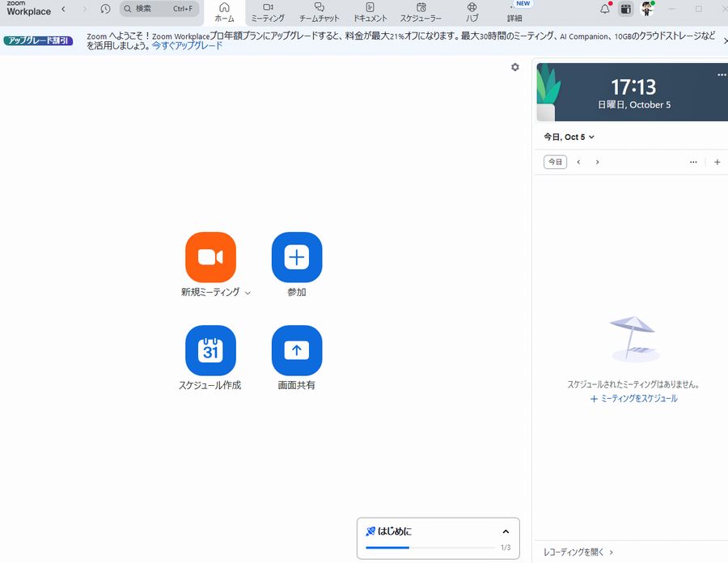Collapse the はじめに panel chevron
728x563 pixels.
point(506,531)
